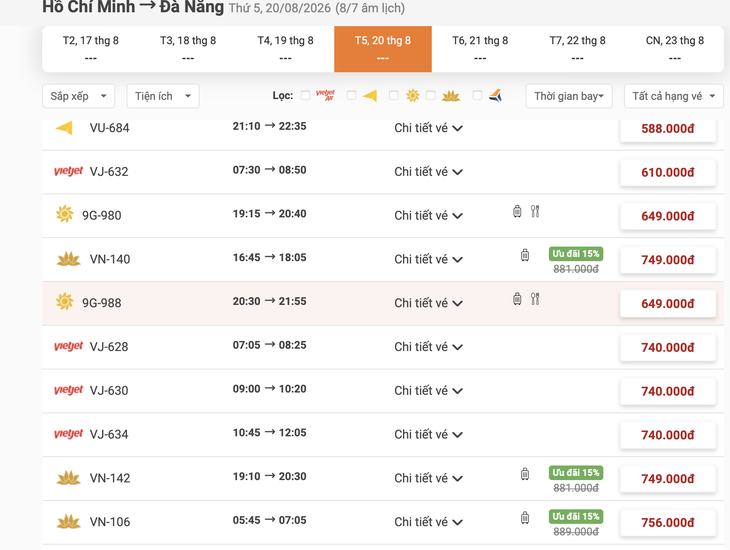The height and width of the screenshot is (550, 730).
Task: Tick the Bamboo Airways sun filter checkbox
Action: coord(393,95)
